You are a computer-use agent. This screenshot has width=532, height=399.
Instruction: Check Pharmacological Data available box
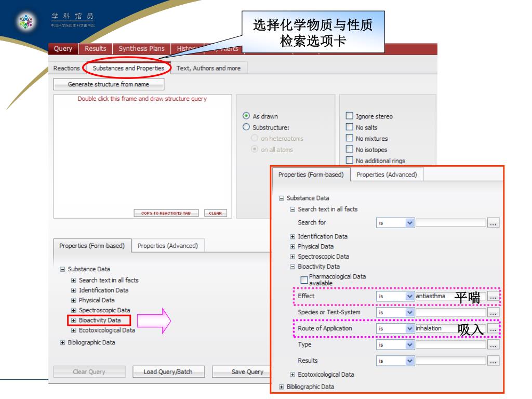304,280
